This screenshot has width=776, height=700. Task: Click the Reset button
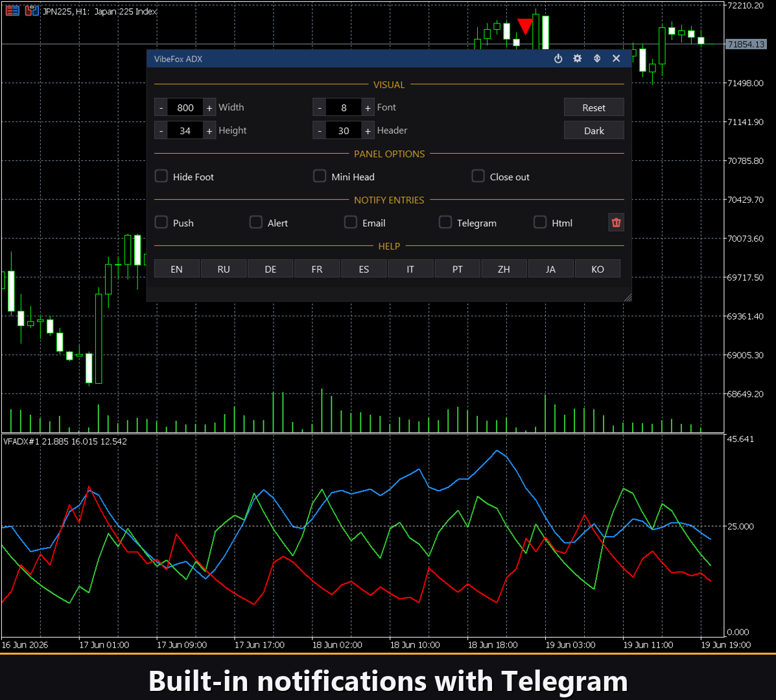(594, 108)
